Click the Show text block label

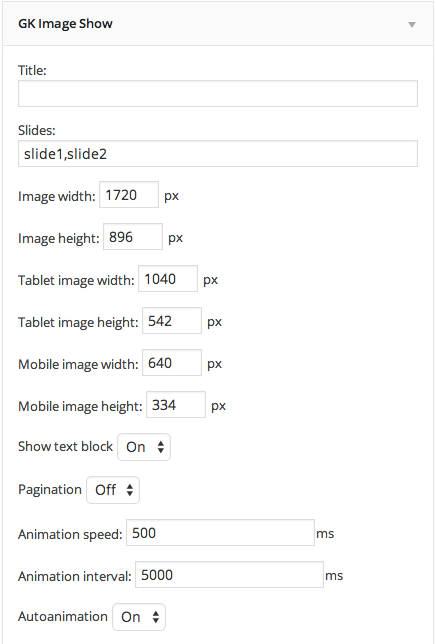[x=65, y=446]
